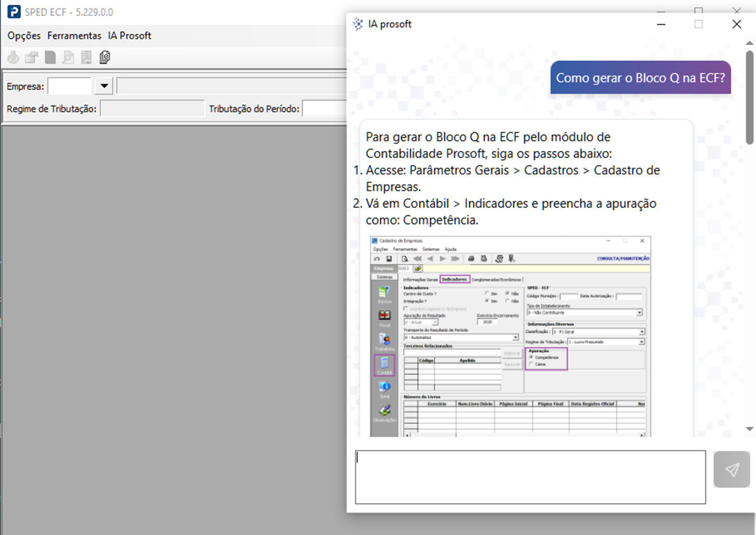Click the stacked documents toolbar icon
The image size is (756, 535).
click(x=105, y=58)
